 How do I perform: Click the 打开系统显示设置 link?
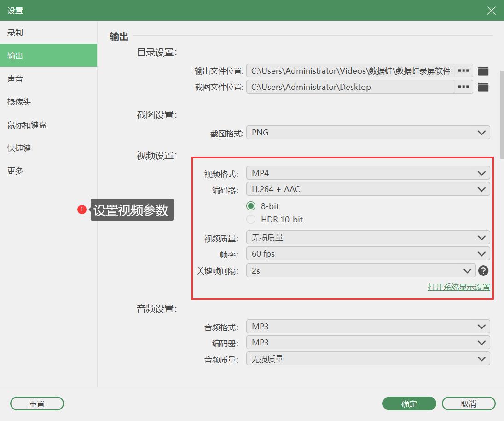pyautogui.click(x=459, y=287)
